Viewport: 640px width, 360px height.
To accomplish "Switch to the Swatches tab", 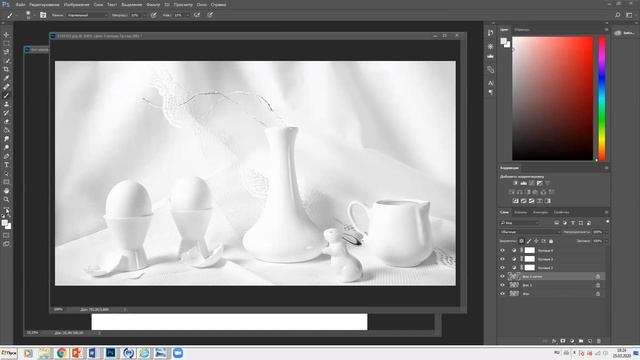I will coord(522,30).
